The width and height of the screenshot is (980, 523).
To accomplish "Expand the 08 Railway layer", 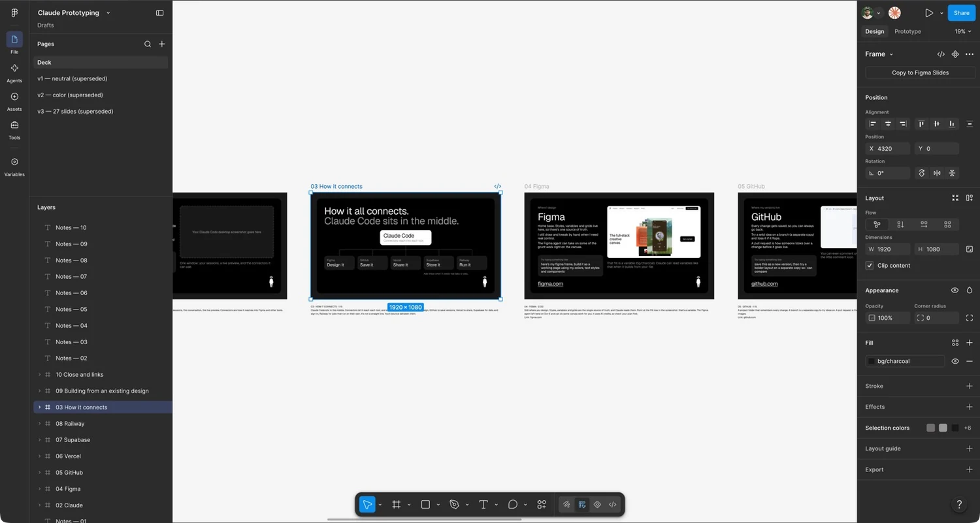I will pyautogui.click(x=39, y=424).
